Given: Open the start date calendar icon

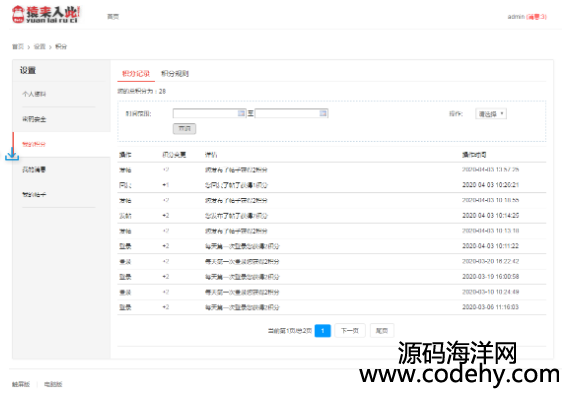Looking at the screenshot, I should click(x=241, y=113).
